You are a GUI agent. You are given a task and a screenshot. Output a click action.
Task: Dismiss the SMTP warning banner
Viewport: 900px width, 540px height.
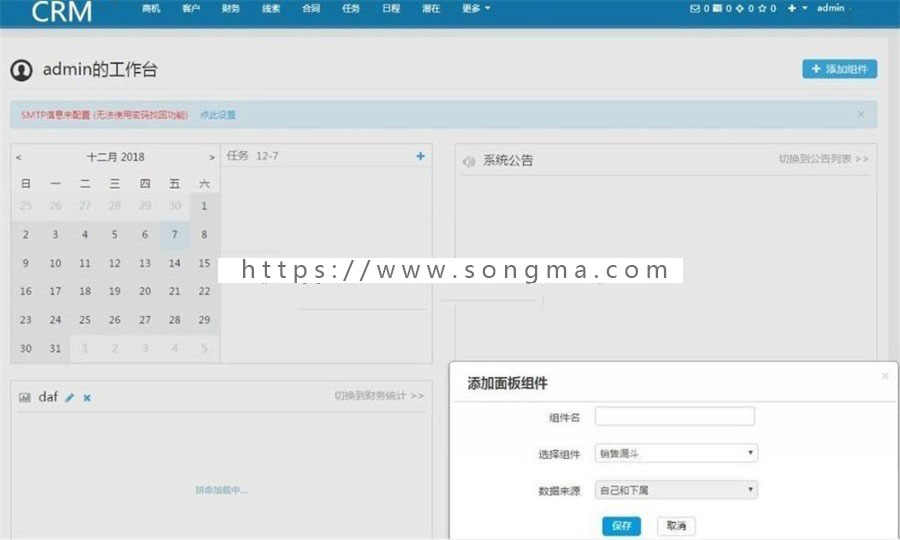point(860,114)
